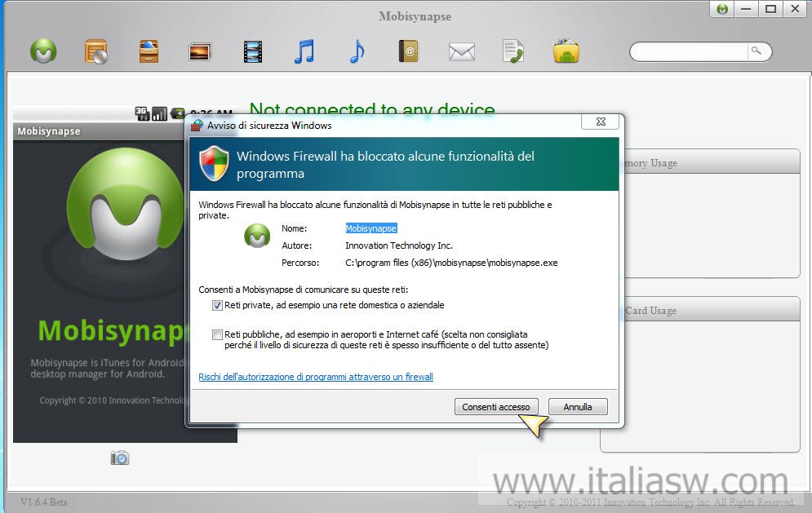This screenshot has width=812, height=513.
Task: Maximize the Mobisynapse window
Action: click(770, 9)
